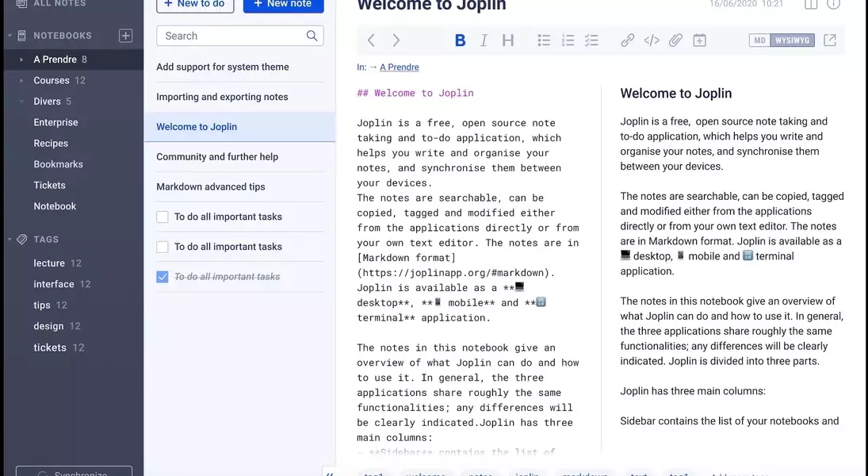The image size is (868, 476).
Task: Create a new note
Action: tap(284, 5)
